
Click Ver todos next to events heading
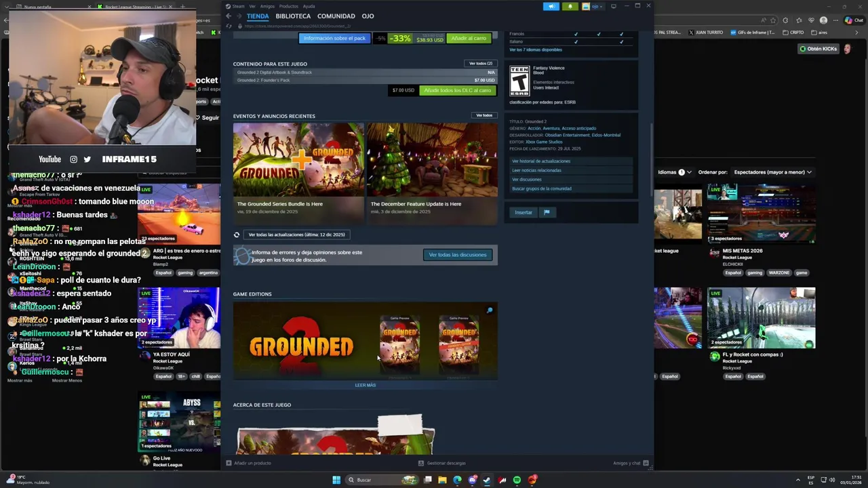pos(484,115)
